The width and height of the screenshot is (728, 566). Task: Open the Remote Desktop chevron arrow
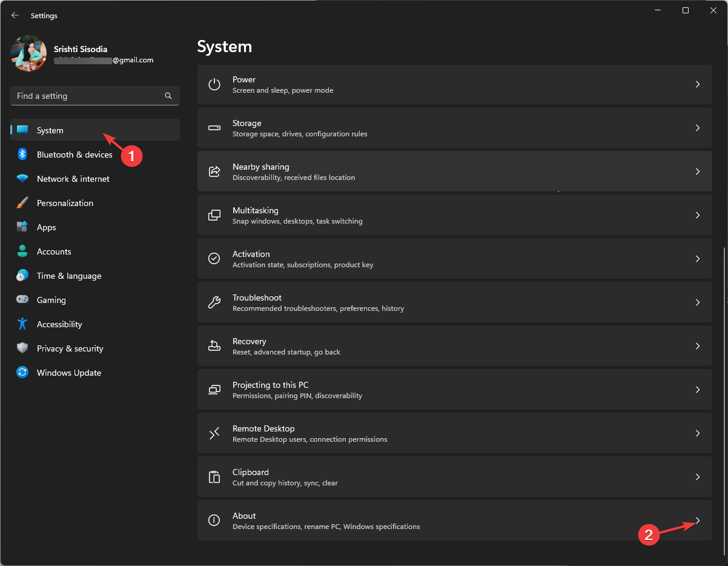698,433
